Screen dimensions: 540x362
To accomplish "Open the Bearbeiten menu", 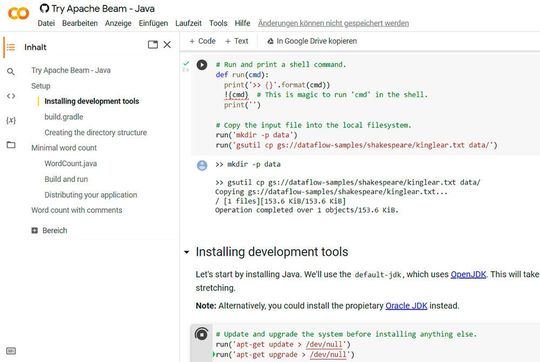I will click(80, 23).
